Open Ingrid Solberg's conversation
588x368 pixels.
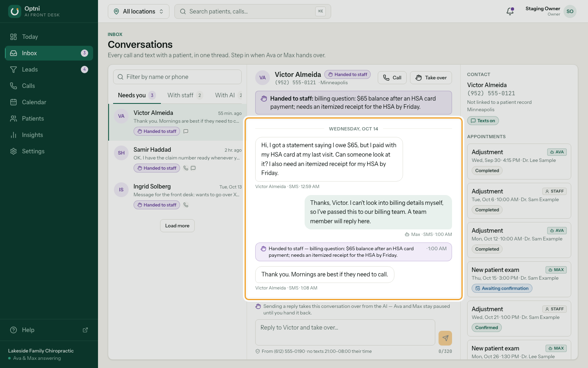pos(178,196)
